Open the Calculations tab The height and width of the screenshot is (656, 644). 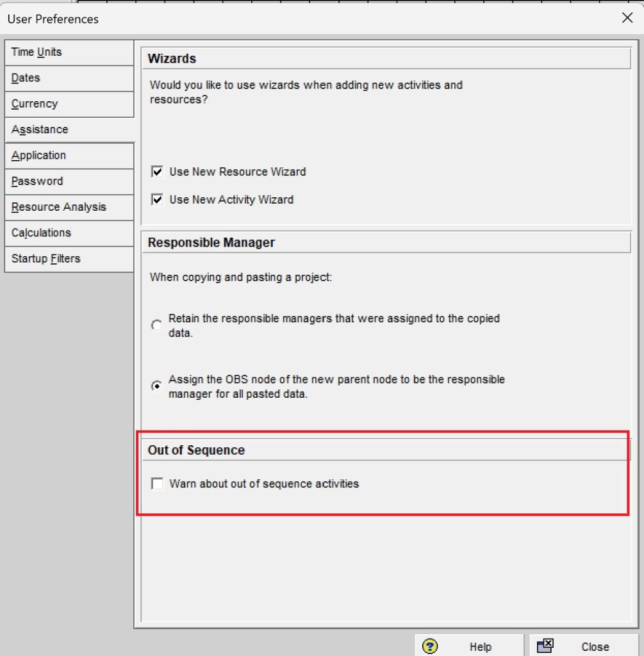tap(69, 233)
